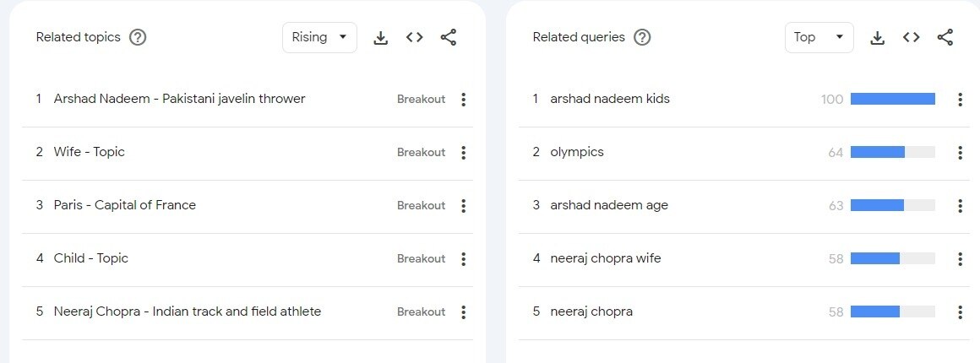The height and width of the screenshot is (363, 980).
Task: Click the blue bar for arshad nadeem kids
Action: [892, 99]
